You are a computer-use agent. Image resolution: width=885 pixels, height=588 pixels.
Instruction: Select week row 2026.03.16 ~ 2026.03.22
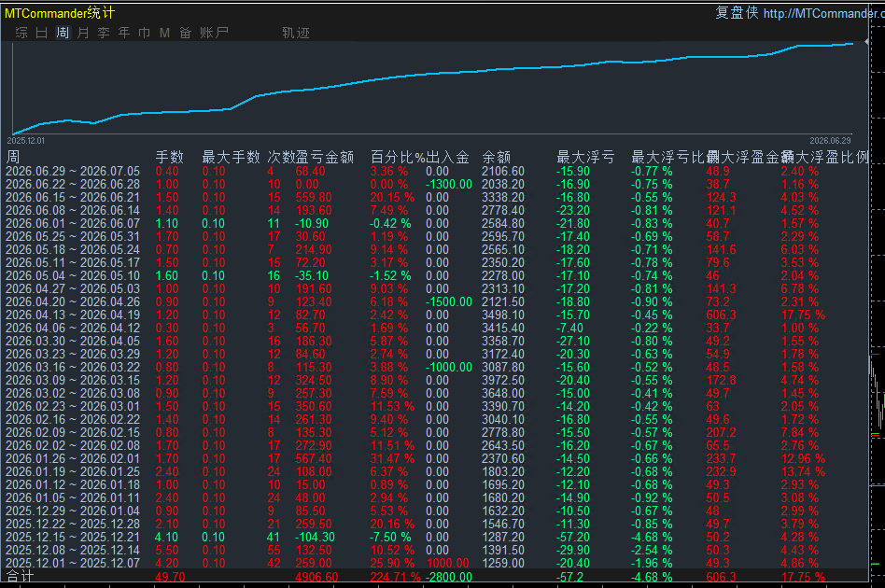(x=435, y=367)
